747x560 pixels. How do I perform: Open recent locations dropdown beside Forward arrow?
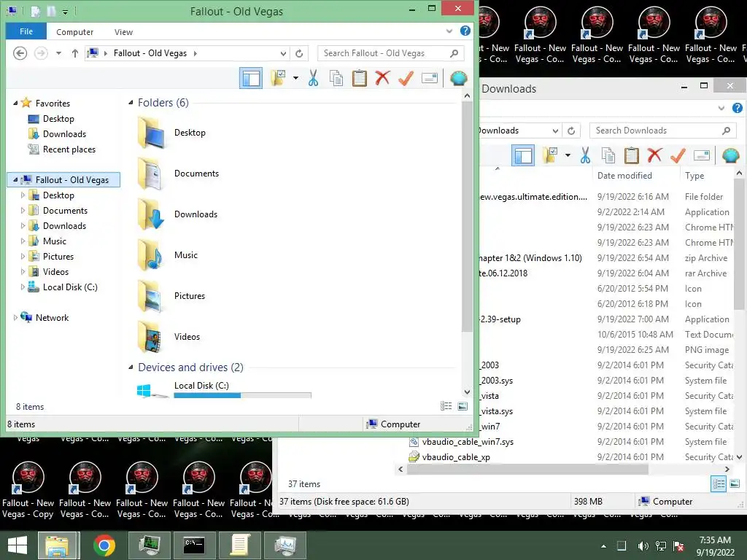pos(58,53)
